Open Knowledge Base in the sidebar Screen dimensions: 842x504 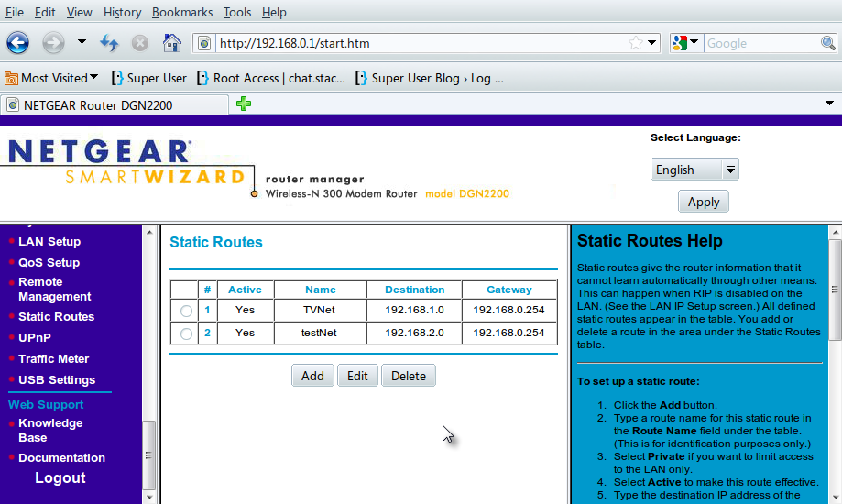click(x=50, y=430)
